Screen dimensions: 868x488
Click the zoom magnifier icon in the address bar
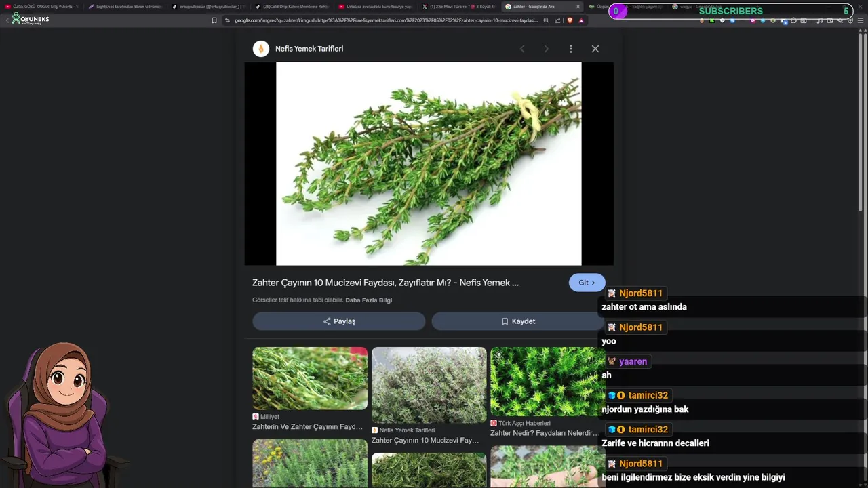(x=546, y=20)
